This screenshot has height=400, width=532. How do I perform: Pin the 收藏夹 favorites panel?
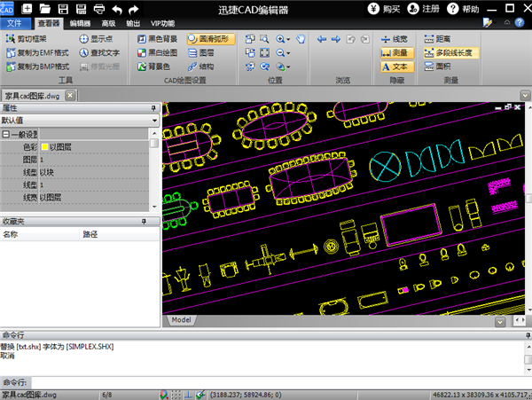click(x=144, y=222)
